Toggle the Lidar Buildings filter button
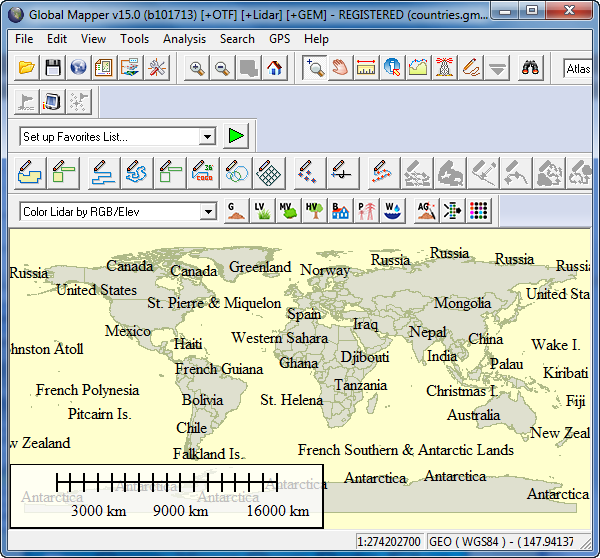This screenshot has width=600, height=558. [x=341, y=211]
